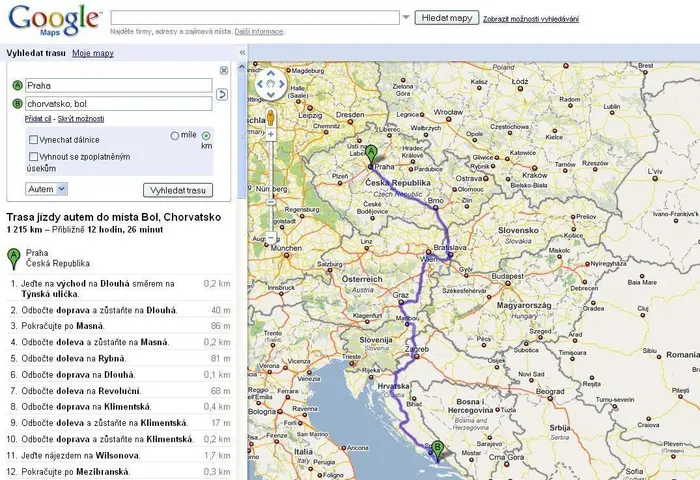Click start marker A on the map
700x480 pixels.
coord(371,156)
